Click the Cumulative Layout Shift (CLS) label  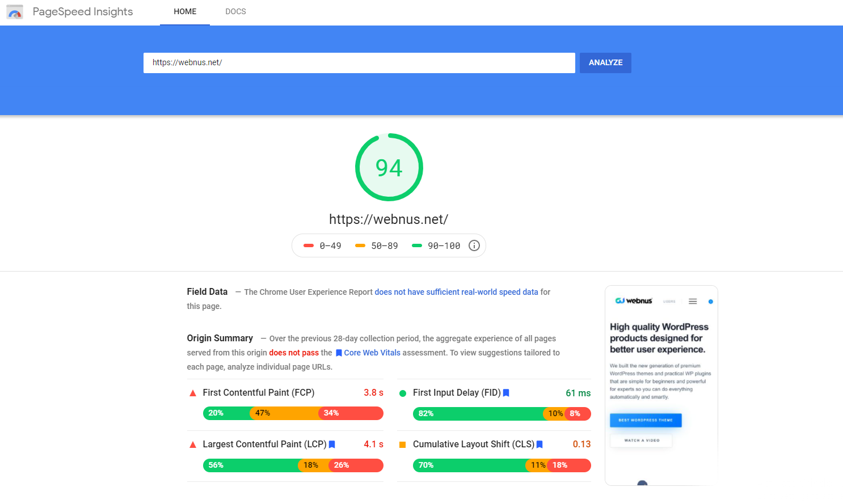click(x=474, y=444)
